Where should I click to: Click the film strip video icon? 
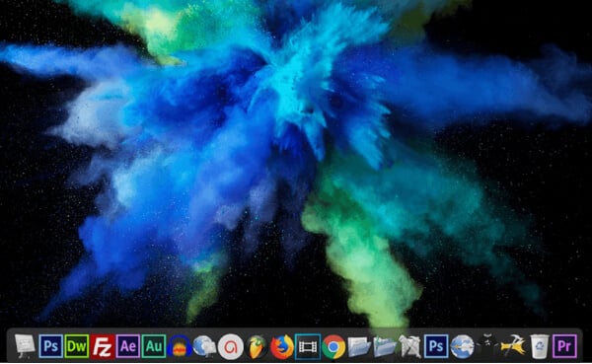(x=308, y=346)
